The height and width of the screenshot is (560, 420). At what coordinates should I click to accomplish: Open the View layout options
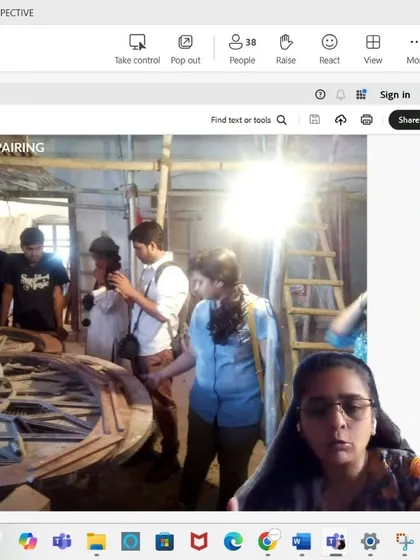click(373, 49)
